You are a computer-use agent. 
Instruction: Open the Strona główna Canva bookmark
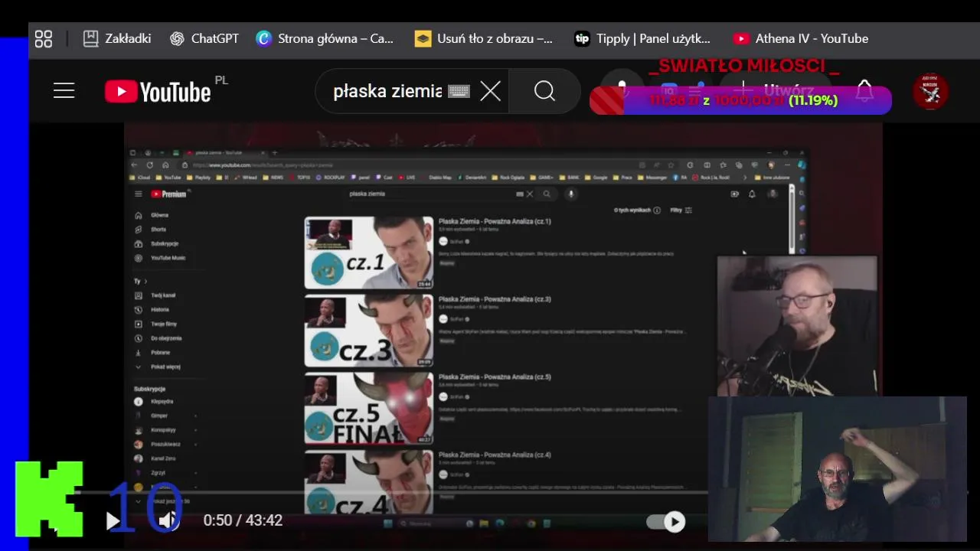click(325, 38)
